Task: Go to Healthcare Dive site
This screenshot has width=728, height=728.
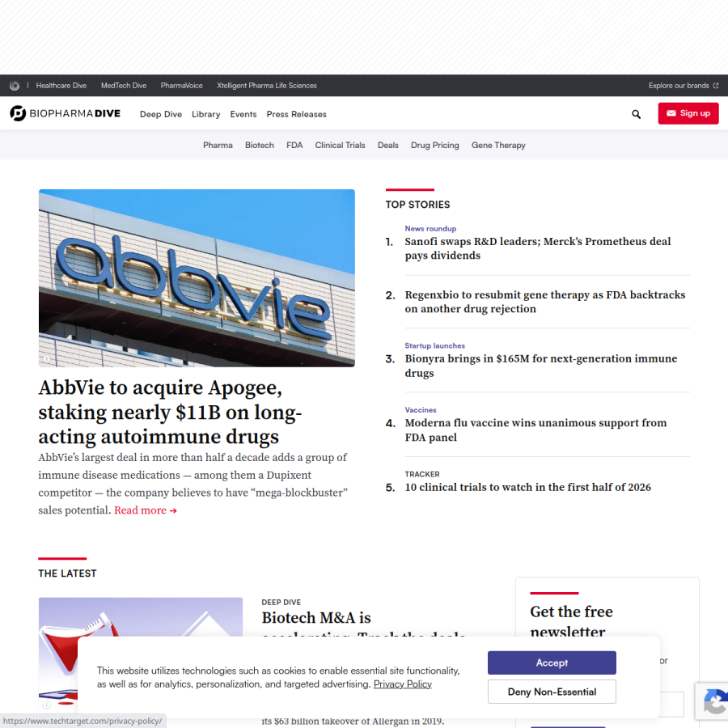Action: [x=61, y=86]
